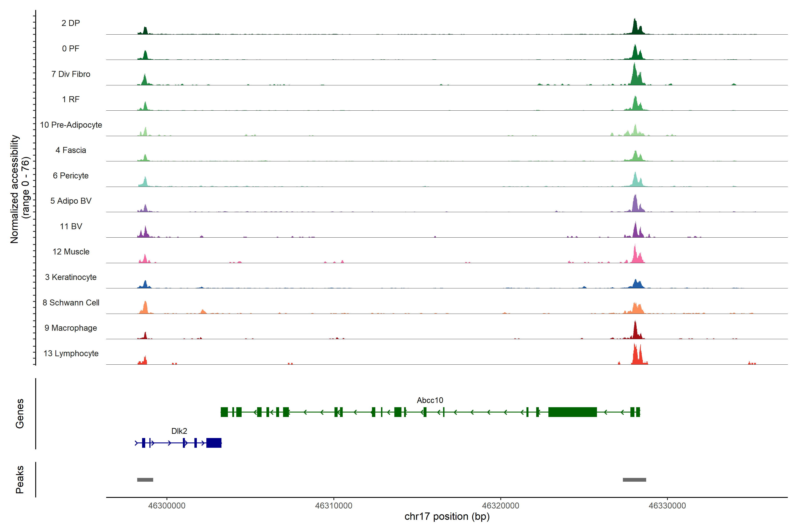Select the 6 Pericyte track label
The height and width of the screenshot is (532, 798).
pyautogui.click(x=70, y=176)
